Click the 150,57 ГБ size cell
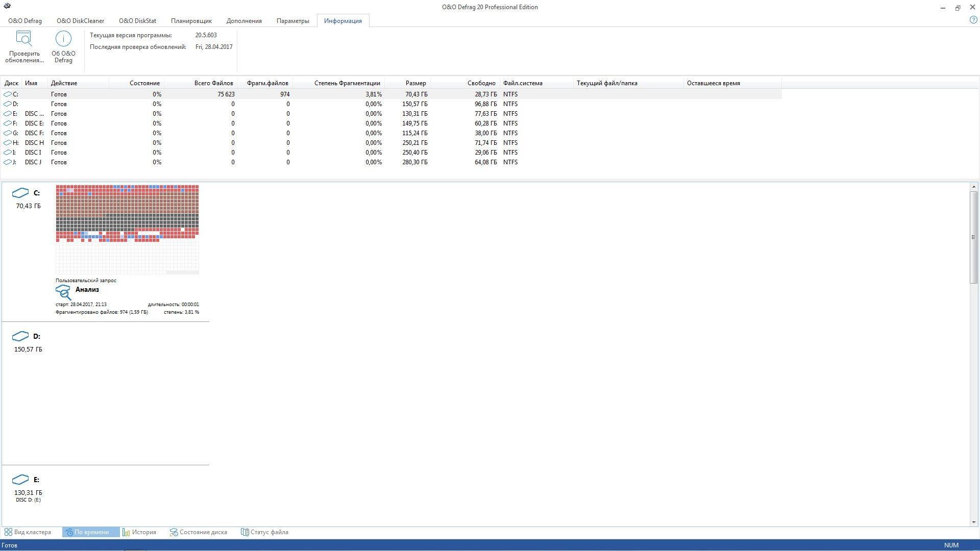The width and height of the screenshot is (980, 551). [x=414, y=104]
